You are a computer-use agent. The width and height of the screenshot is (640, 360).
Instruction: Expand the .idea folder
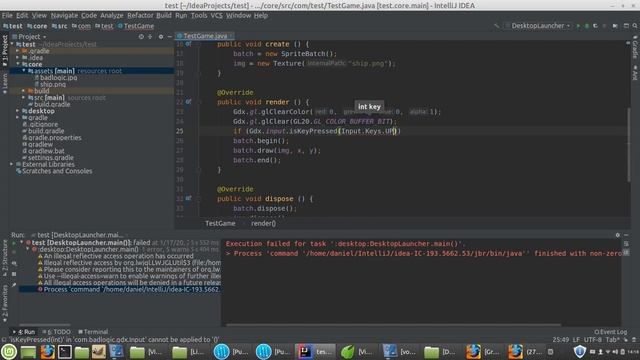click(x=18, y=58)
